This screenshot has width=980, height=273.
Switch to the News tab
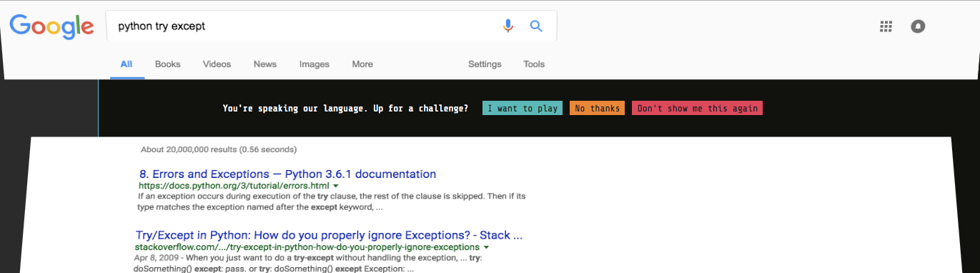tap(264, 64)
